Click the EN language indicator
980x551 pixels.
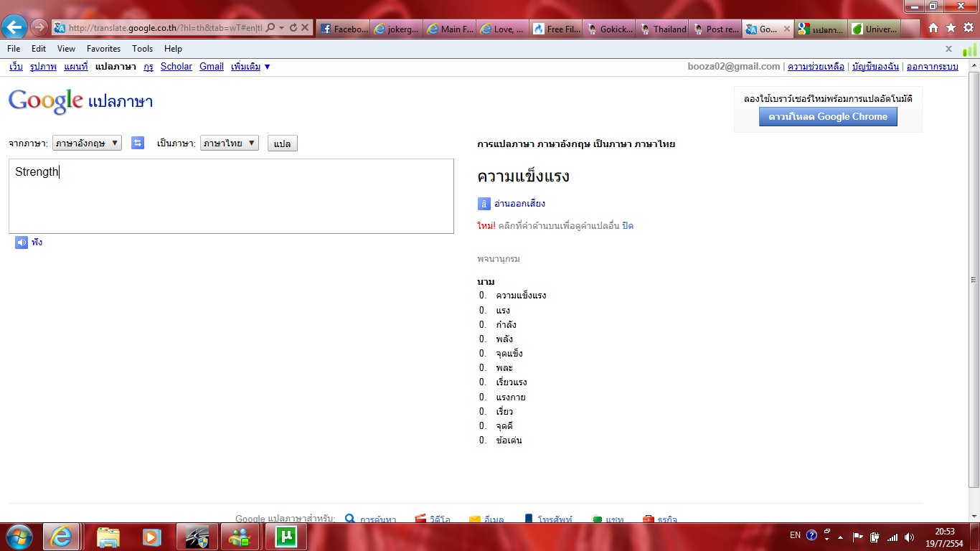point(795,535)
